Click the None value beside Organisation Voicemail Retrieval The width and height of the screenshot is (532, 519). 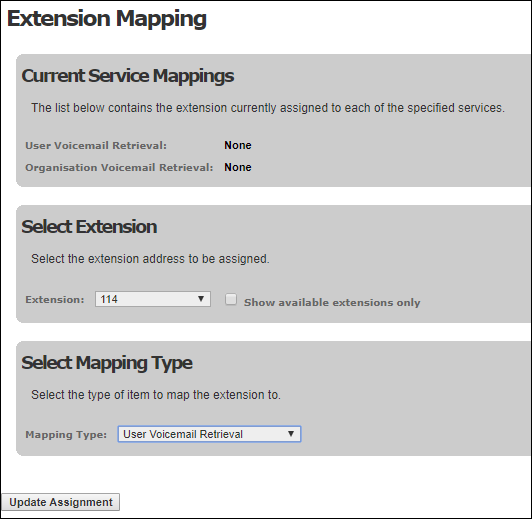(x=238, y=167)
